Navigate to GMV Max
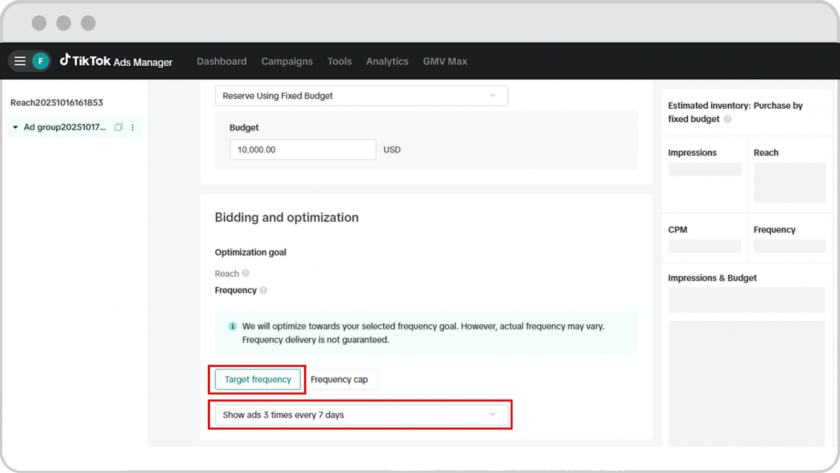 (445, 61)
